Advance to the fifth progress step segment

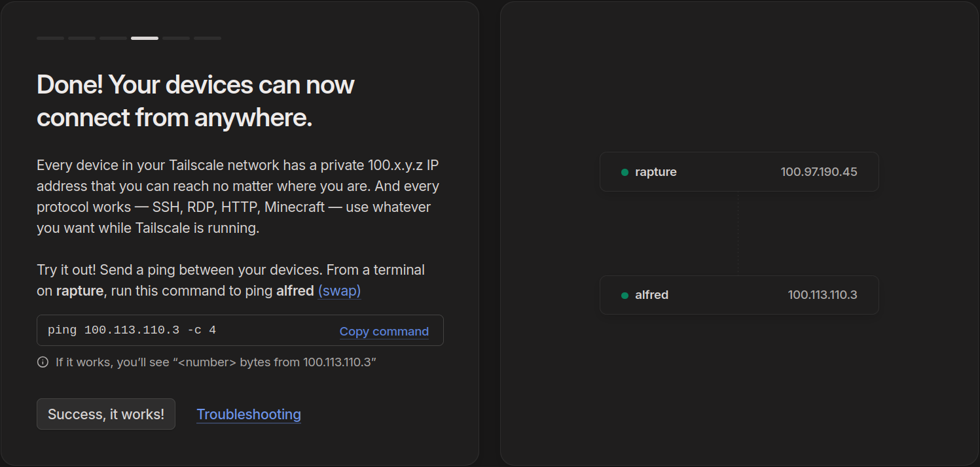176,39
